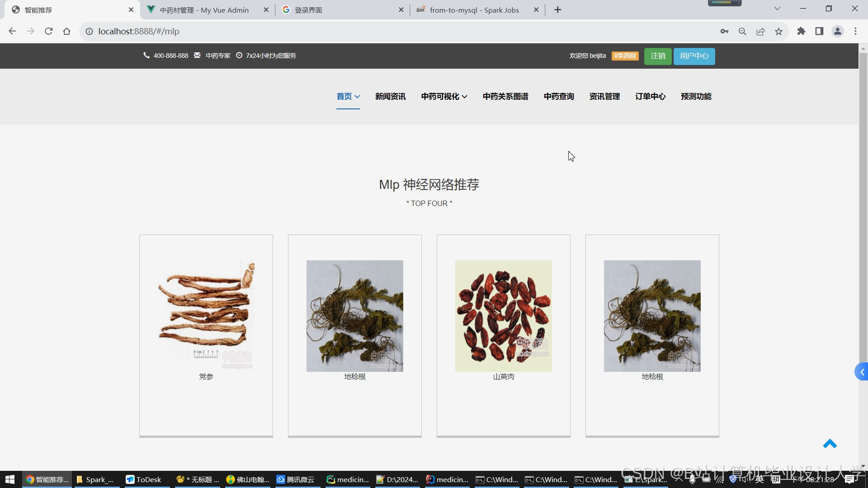This screenshot has width=868, height=488.
Task: Expand the 中药可视化 dropdown
Action: [x=444, y=97]
